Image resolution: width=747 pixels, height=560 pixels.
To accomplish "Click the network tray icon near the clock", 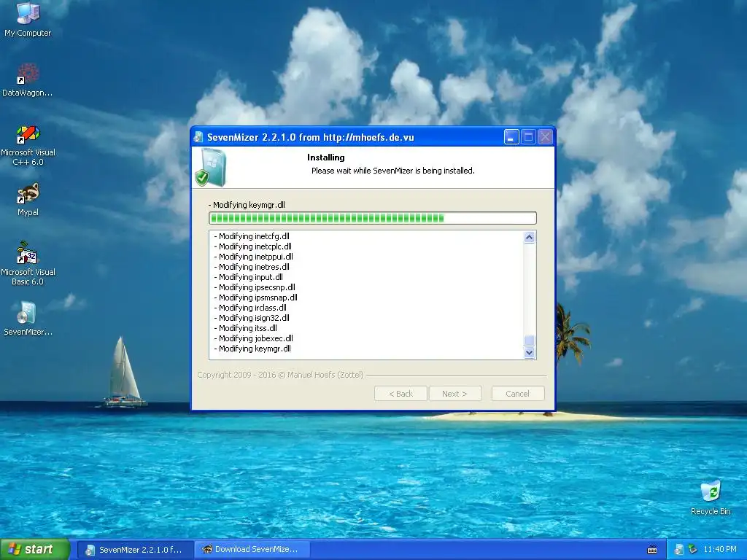I will (693, 550).
